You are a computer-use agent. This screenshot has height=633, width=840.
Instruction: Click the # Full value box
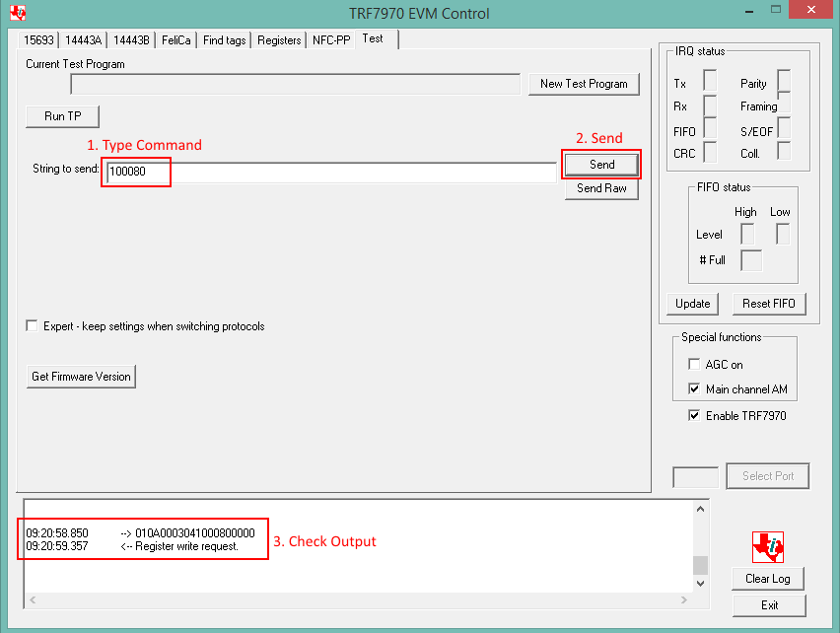click(751, 260)
